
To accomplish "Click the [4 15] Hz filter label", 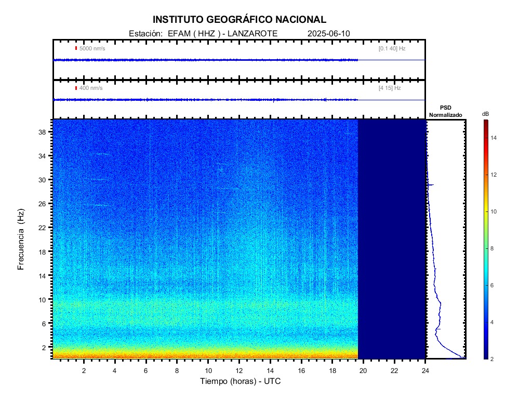I will coord(390,88).
